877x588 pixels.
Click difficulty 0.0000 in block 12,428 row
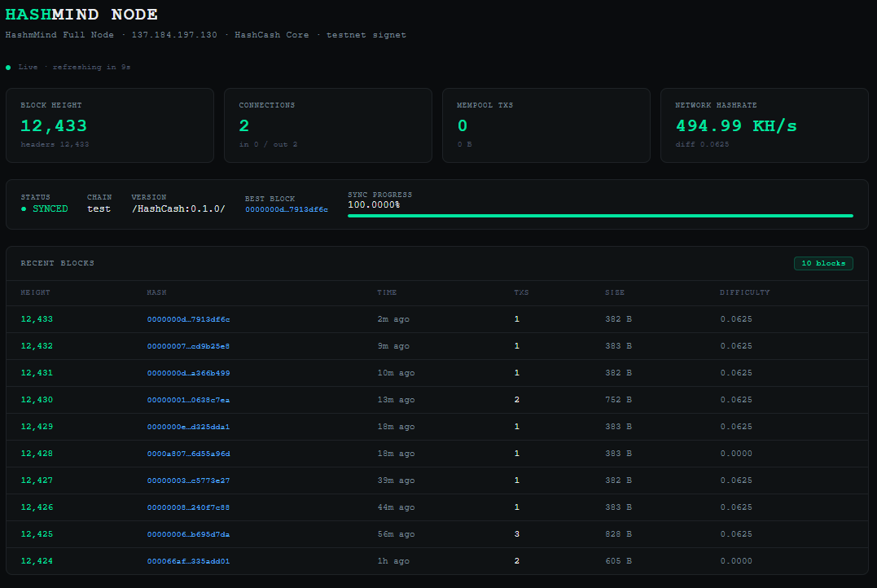coord(736,454)
